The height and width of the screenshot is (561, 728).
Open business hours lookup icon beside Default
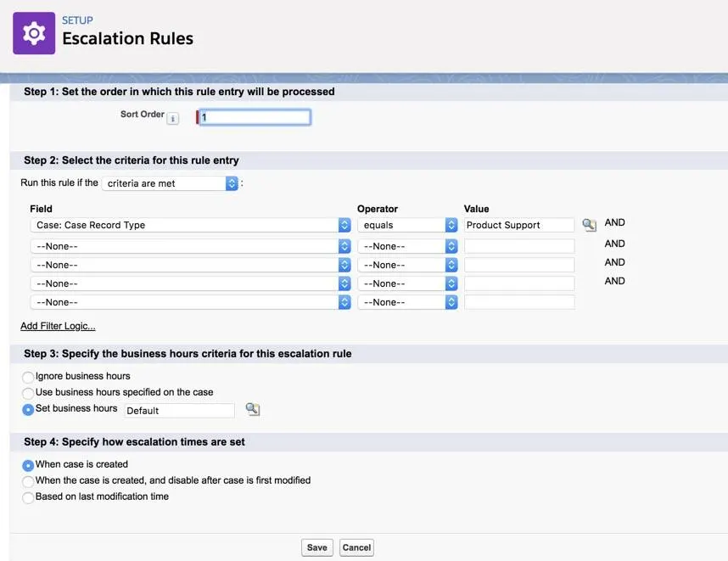(x=253, y=409)
